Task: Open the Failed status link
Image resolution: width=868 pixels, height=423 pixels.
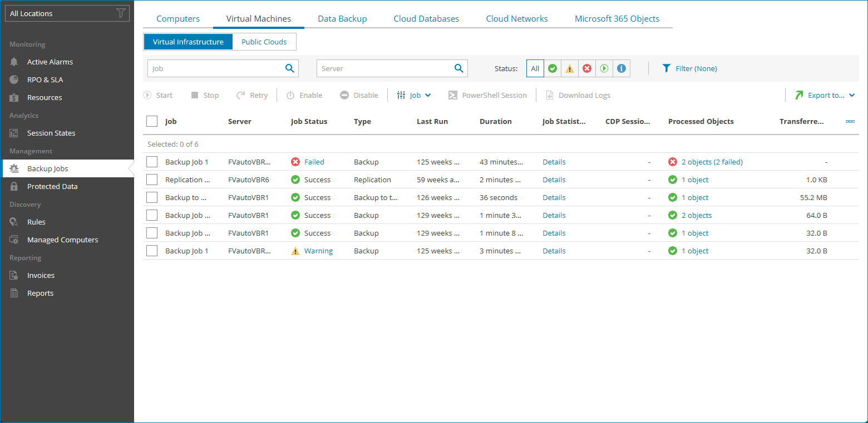Action: 314,162
